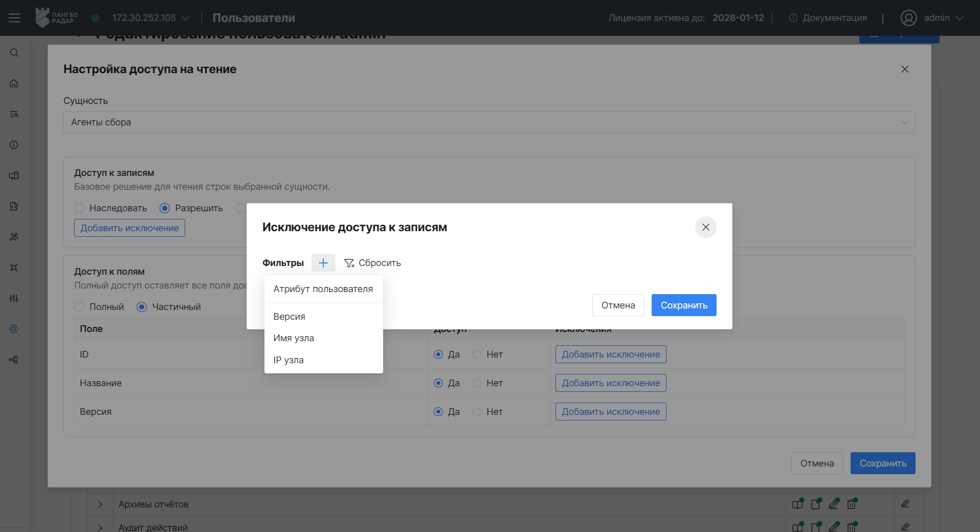Set Нет for the Название field
This screenshot has height=532, width=980.
[x=477, y=383]
